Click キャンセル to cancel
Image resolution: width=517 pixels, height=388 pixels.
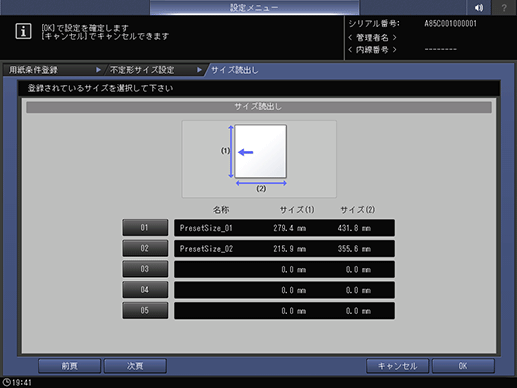click(x=397, y=366)
